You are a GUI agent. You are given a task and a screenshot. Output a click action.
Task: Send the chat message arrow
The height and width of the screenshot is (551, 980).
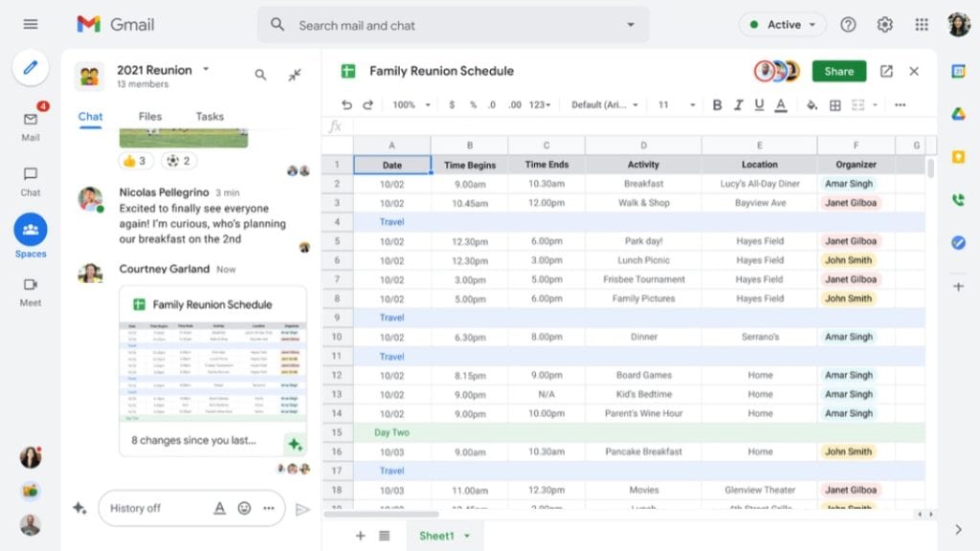[302, 509]
